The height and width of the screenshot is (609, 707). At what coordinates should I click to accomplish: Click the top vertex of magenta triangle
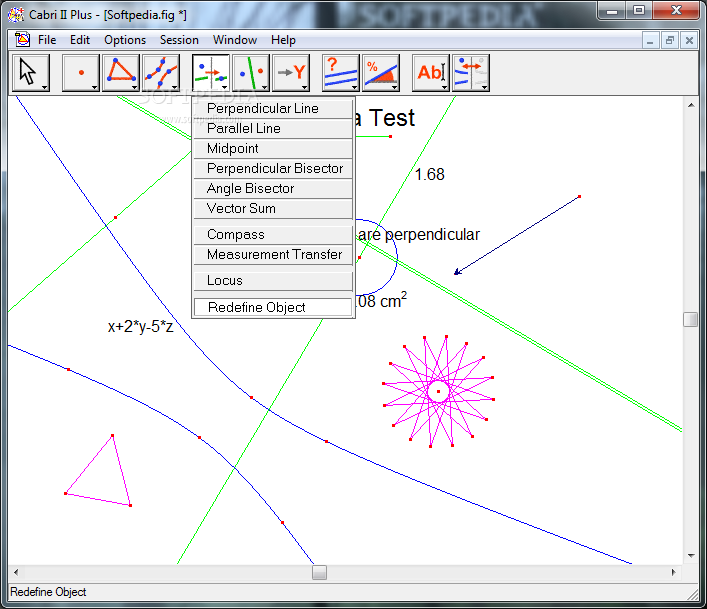pyautogui.click(x=112, y=435)
